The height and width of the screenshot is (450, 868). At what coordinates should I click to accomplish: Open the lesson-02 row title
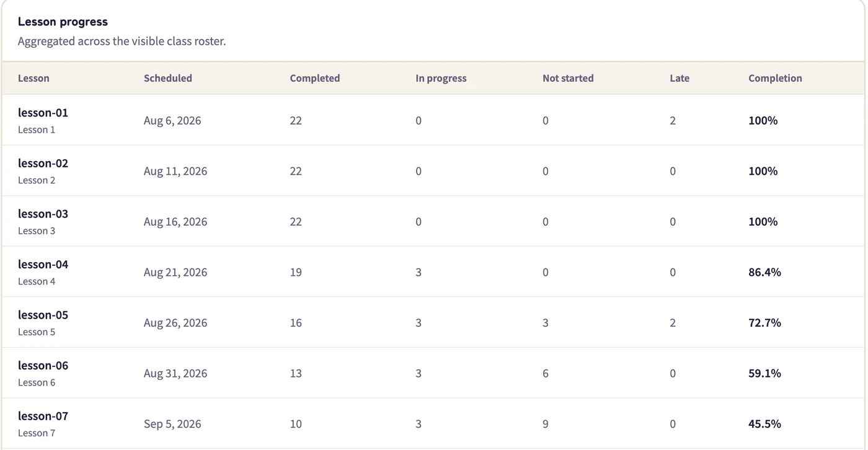(43, 164)
